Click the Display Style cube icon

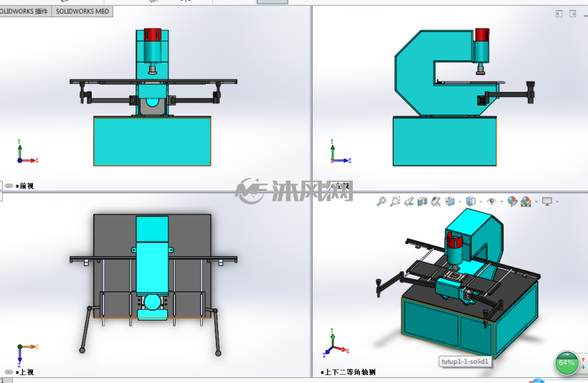(470, 202)
